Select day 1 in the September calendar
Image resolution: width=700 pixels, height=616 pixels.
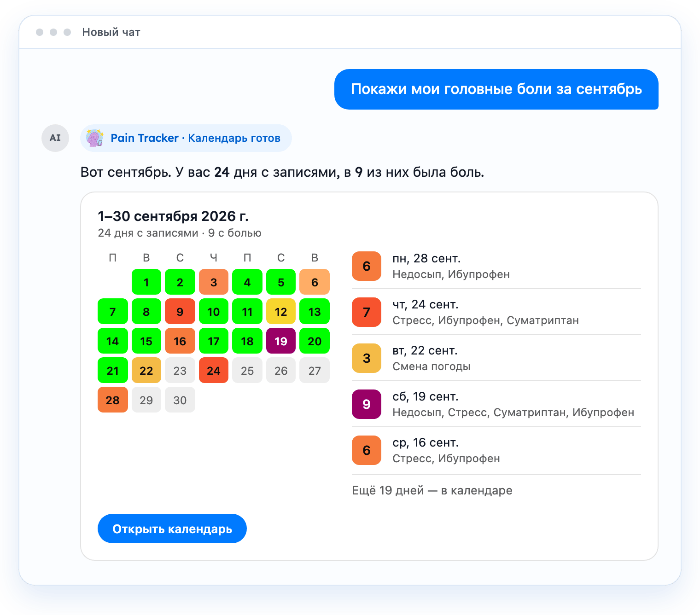[x=146, y=282]
